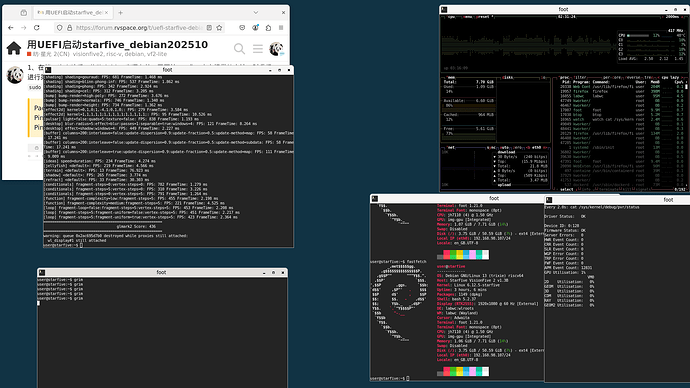Open Firefox application menu button
Image resolution: width=690 pixels, height=388 pixels.
pos(281,28)
